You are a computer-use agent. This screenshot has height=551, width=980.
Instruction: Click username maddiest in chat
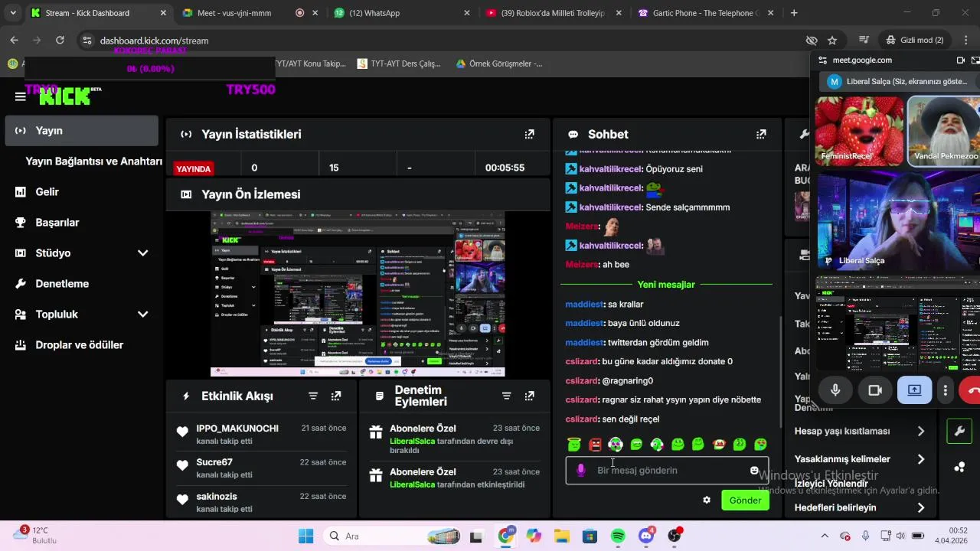coord(584,305)
